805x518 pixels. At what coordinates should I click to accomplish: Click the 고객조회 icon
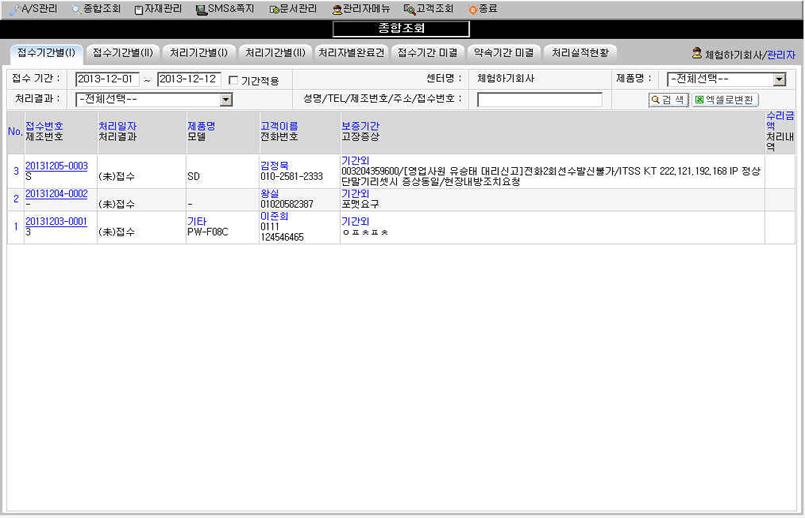[409, 8]
